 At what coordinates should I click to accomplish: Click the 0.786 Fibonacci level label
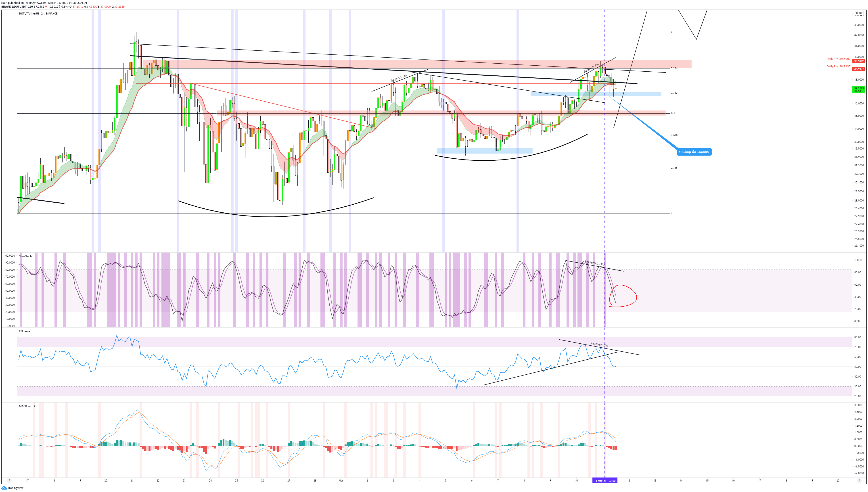[x=674, y=168]
